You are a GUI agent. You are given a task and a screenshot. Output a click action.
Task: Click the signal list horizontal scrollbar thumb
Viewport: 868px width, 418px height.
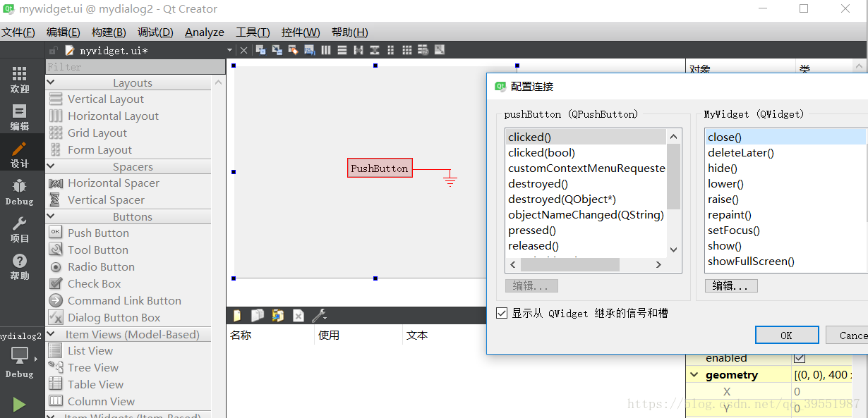[570, 265]
